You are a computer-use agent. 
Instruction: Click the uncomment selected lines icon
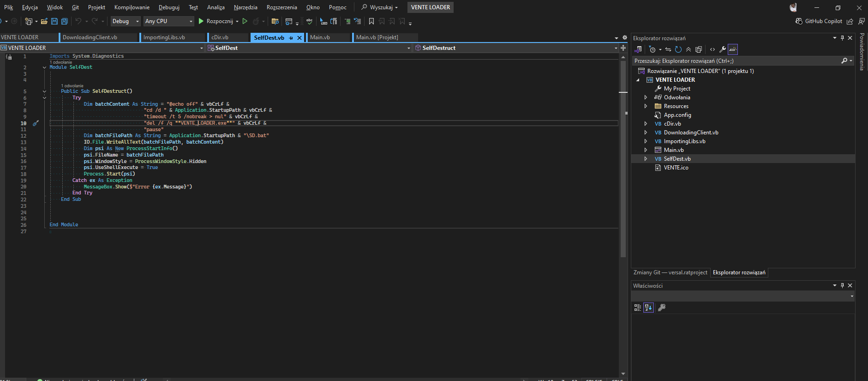coord(357,21)
